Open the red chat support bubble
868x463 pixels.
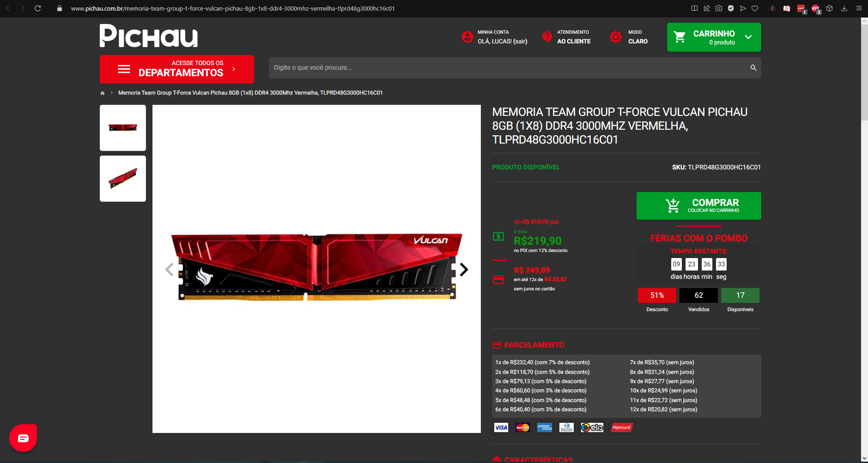[x=23, y=438]
